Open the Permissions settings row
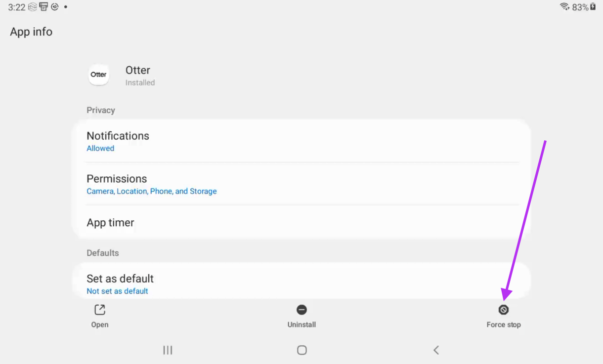Screen dimensions: 603x364 (301, 184)
